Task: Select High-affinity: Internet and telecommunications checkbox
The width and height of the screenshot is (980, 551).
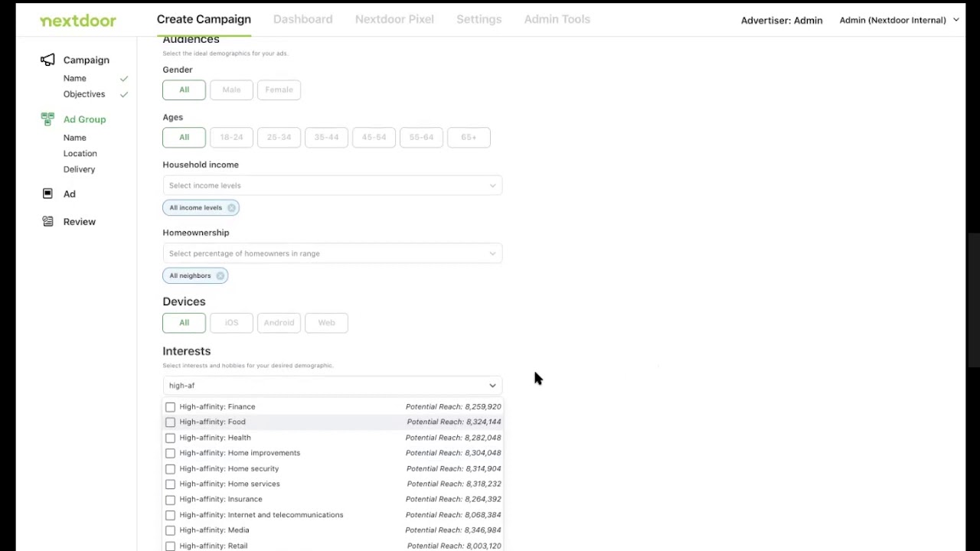Action: click(170, 515)
